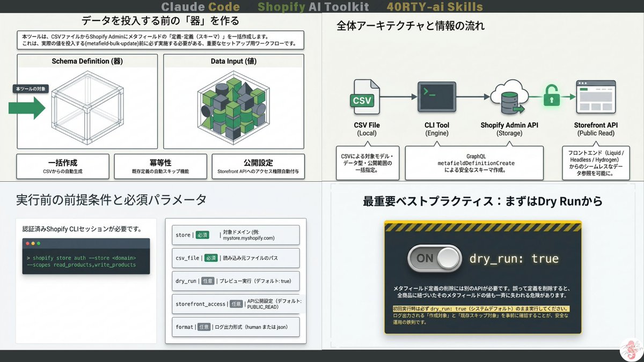Click the store parameter row
The height and width of the screenshot is (362, 644).
click(236, 235)
